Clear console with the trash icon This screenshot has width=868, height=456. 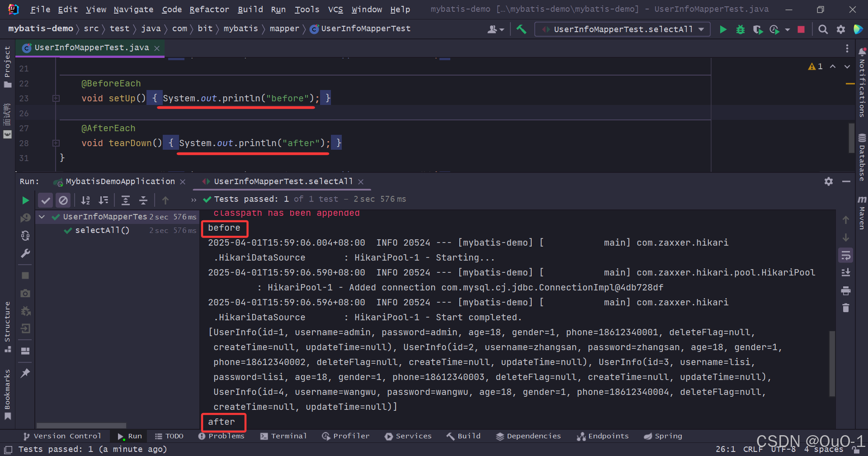point(846,308)
